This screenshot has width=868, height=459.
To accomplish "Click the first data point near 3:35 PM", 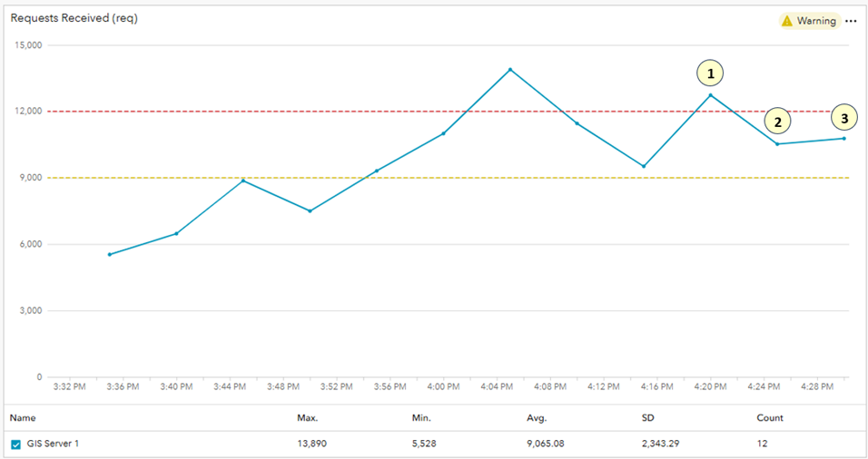I will pyautogui.click(x=110, y=254).
